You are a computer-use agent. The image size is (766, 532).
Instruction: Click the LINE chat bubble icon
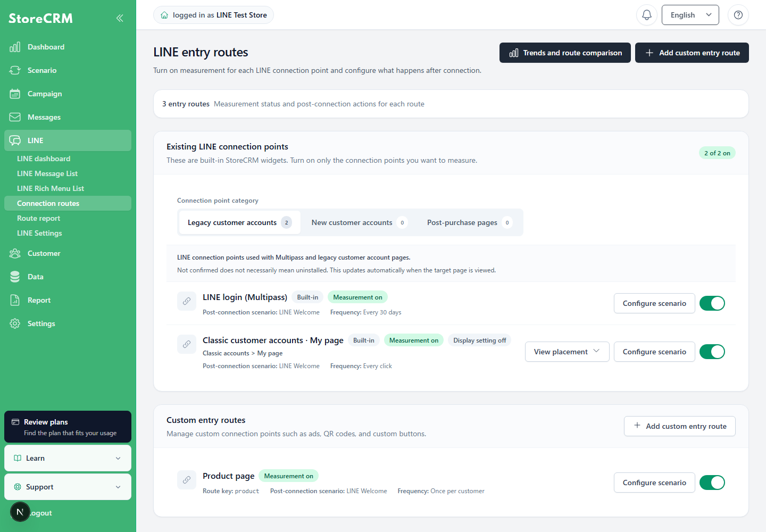tap(15, 140)
